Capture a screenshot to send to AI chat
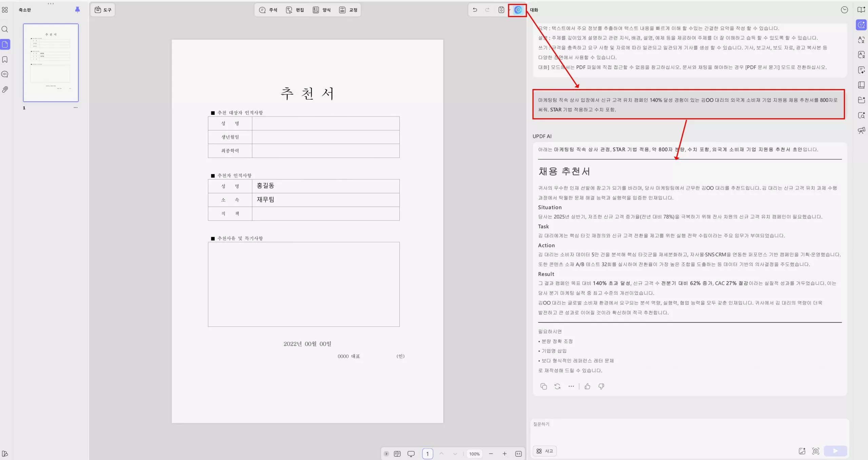This screenshot has height=460, width=868. coord(816,451)
